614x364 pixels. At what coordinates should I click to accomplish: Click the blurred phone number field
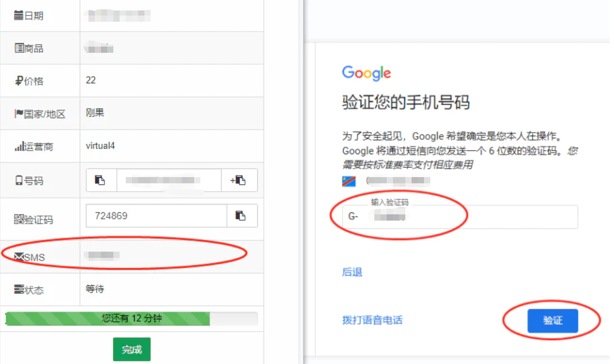169,180
